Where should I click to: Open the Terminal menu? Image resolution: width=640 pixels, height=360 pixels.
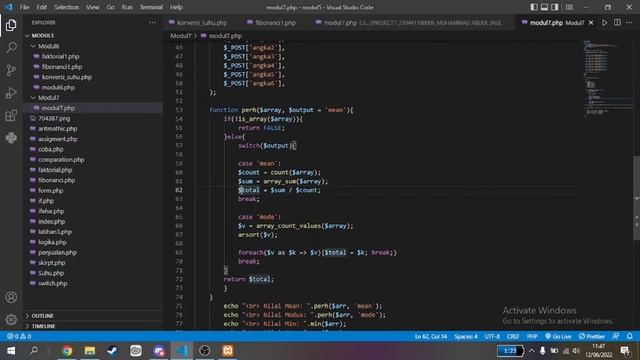[151, 7]
